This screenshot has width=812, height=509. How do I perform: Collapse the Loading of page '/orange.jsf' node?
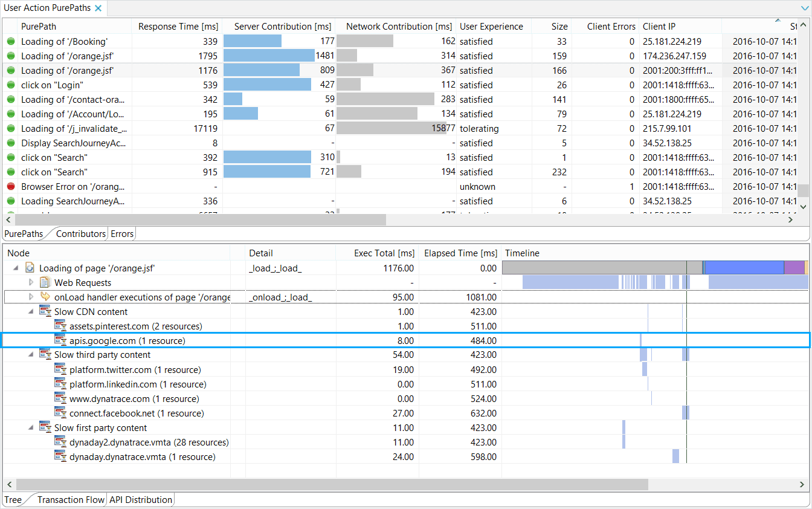tap(15, 268)
